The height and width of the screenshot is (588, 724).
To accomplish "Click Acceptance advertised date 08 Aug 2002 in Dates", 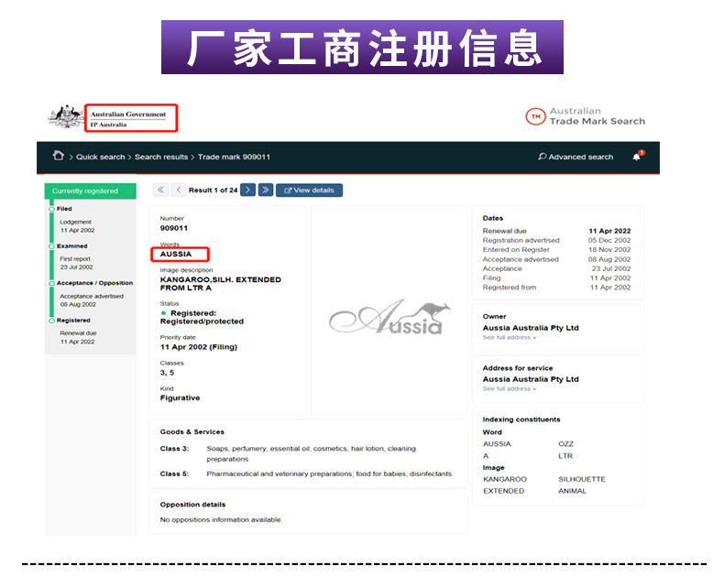I will point(609,259).
